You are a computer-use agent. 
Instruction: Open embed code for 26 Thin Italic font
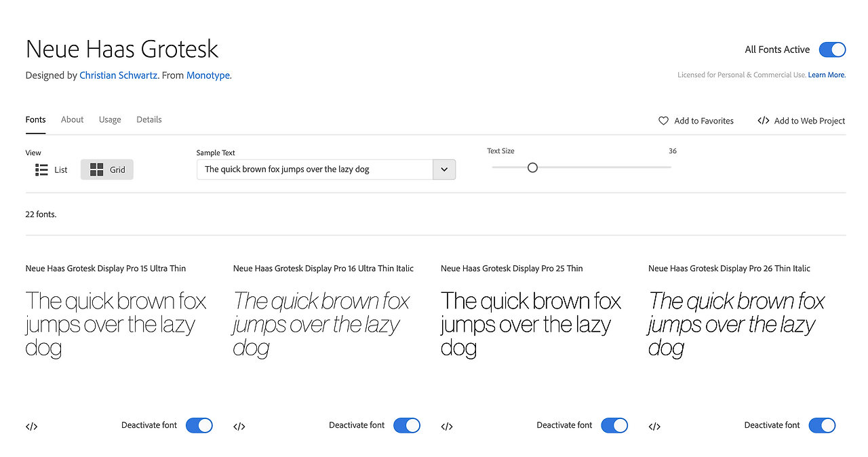(x=654, y=426)
